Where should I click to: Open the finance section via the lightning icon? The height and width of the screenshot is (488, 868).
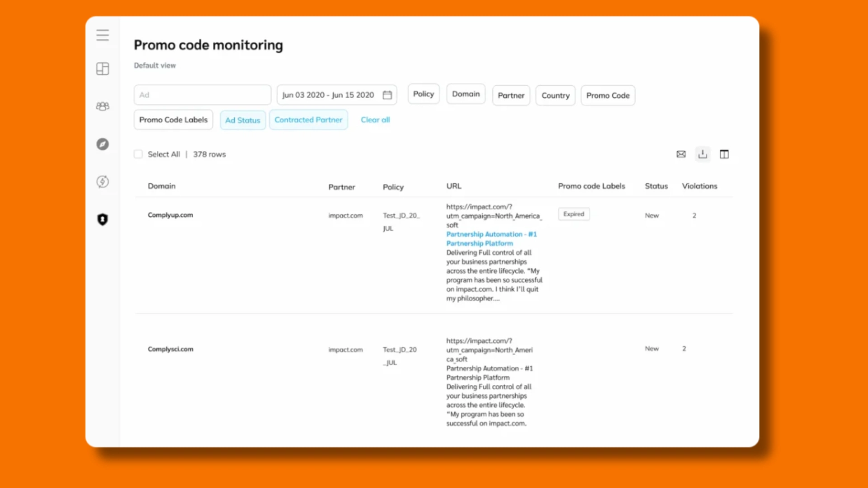(103, 182)
